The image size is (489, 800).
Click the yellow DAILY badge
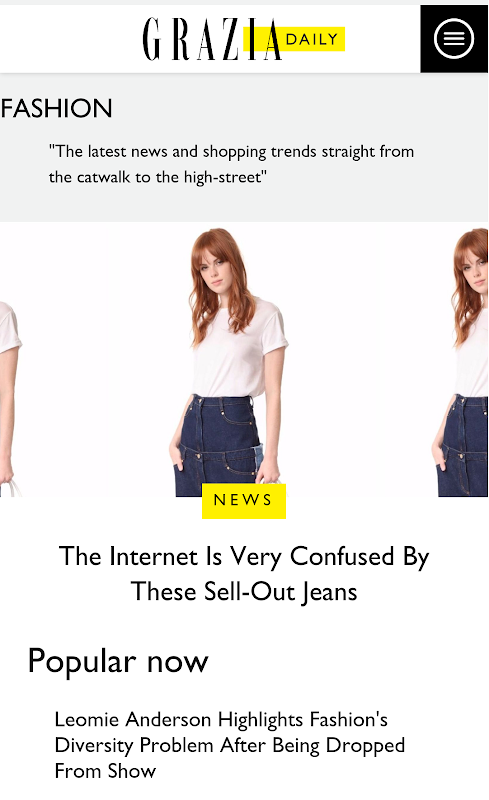tap(294, 39)
